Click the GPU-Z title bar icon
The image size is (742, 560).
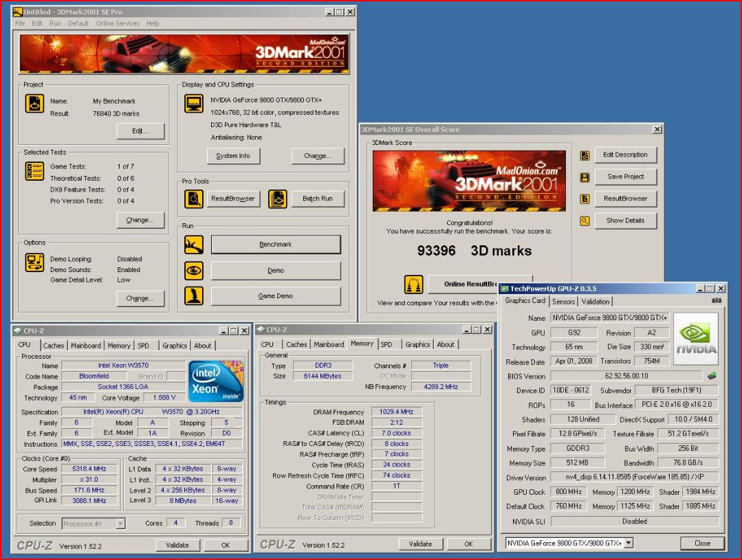pos(505,289)
